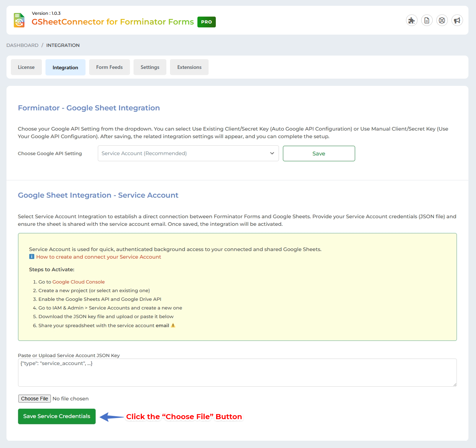Click the green PRO badge
This screenshot has height=448, width=476.
point(206,22)
